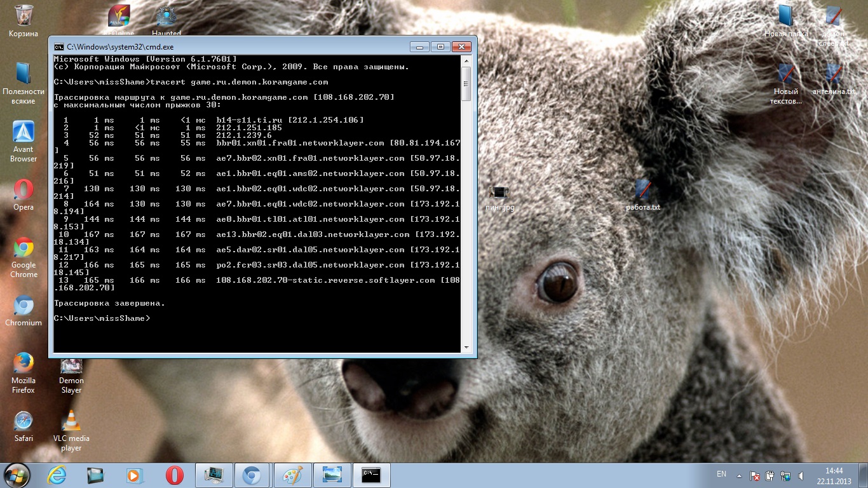Open the ангелина.txt file
The image size is (868, 488).
834,79
